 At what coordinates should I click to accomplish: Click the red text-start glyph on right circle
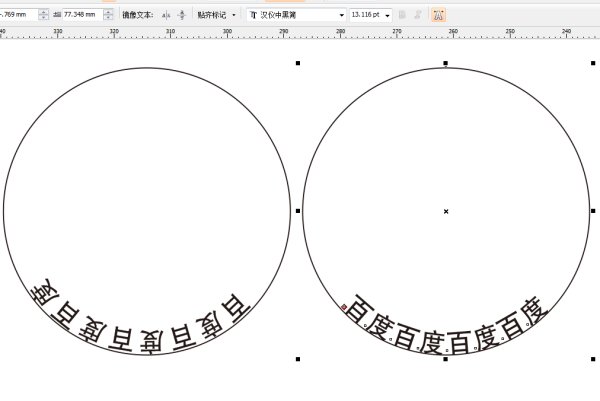pos(344,307)
